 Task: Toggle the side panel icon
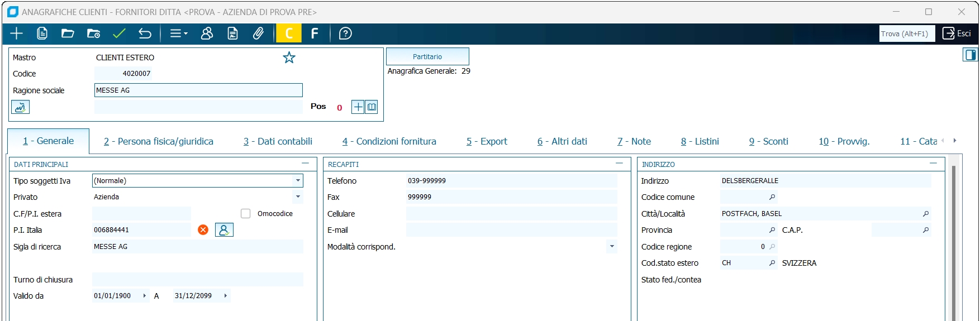point(970,55)
